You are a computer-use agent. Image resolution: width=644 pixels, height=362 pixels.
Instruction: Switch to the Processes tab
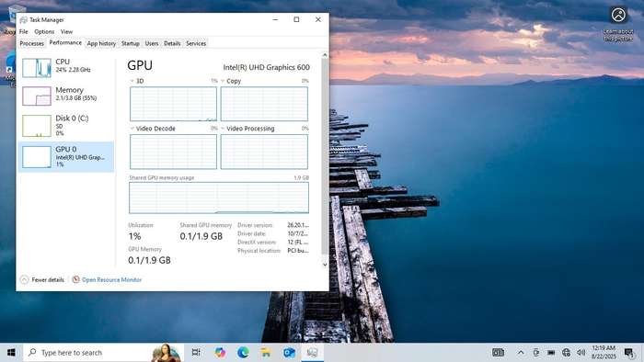[x=31, y=43]
